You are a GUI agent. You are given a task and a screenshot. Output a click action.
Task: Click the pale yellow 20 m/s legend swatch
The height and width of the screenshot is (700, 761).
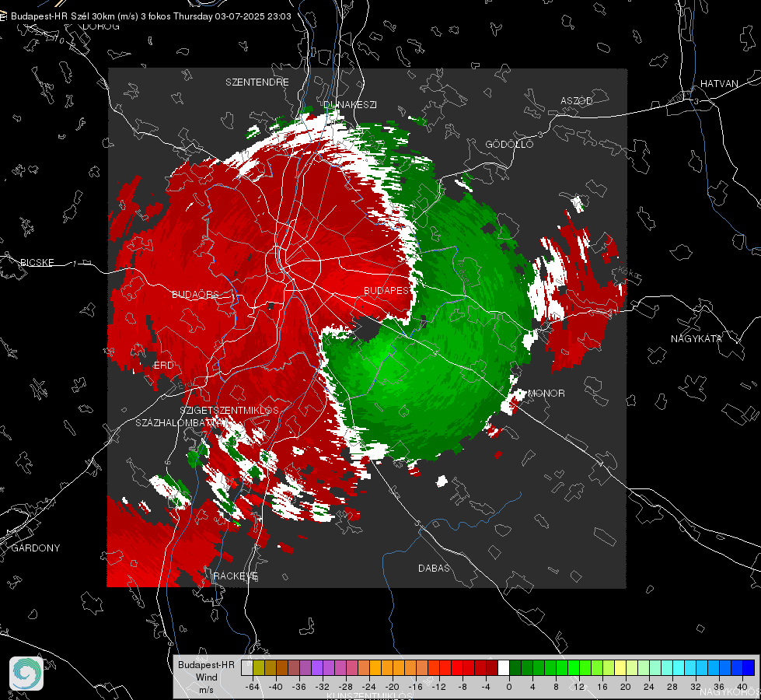[x=620, y=668]
